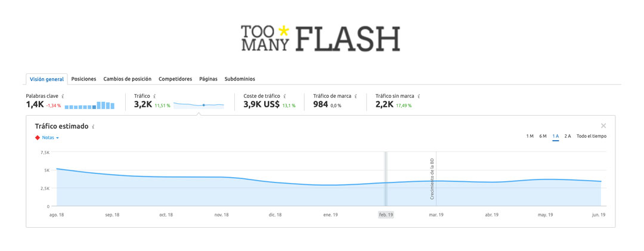
Task: Click info icon beside Tráfico metric
Action: coord(154,96)
